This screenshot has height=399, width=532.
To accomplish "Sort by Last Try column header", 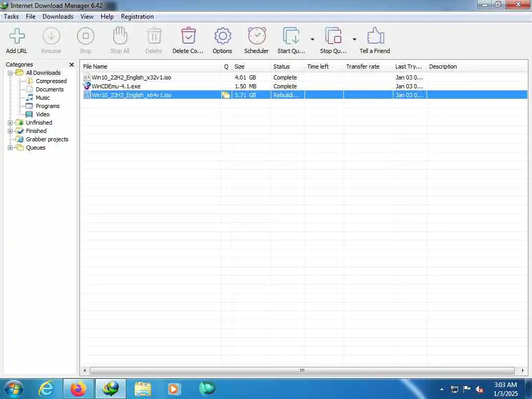I will [409, 66].
